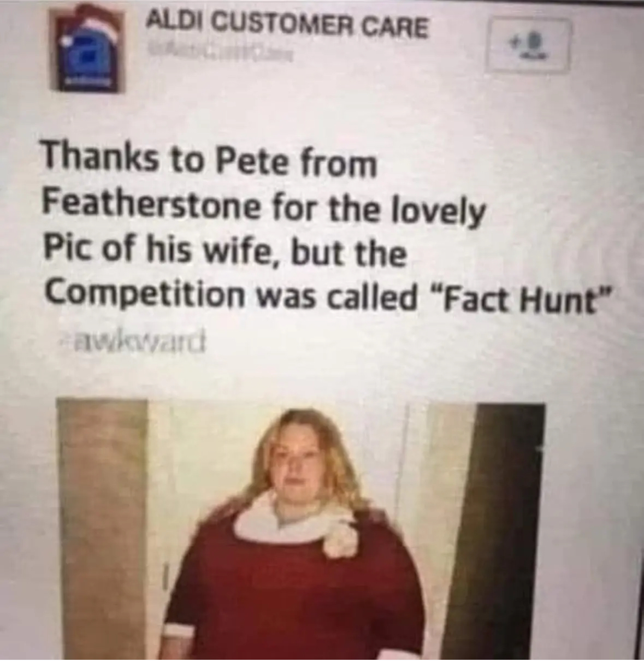Click the beige door panel in photo

[101, 530]
